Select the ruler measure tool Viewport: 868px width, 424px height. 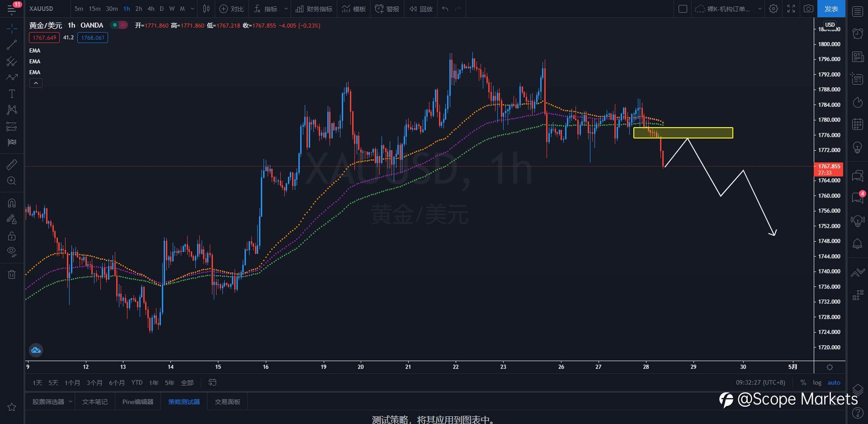click(12, 164)
